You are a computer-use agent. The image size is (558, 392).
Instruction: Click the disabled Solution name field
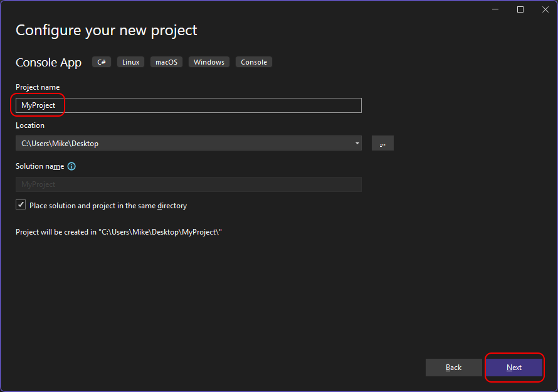click(x=188, y=184)
